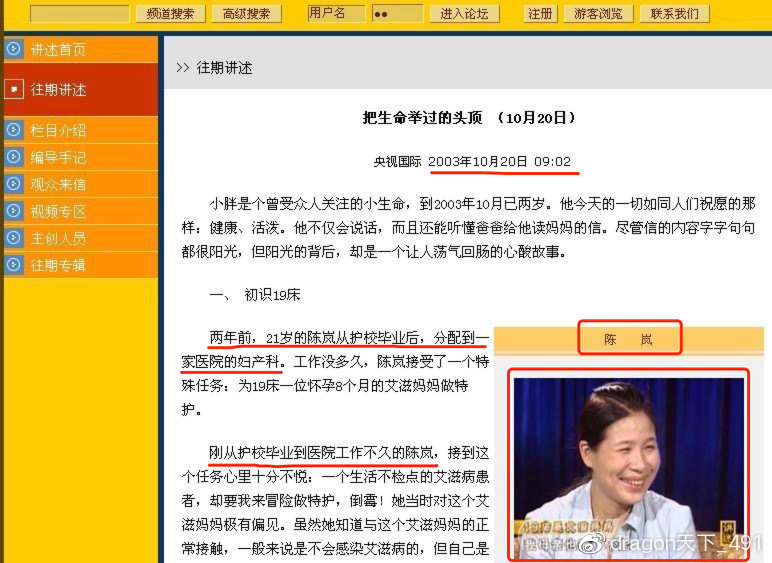The width and height of the screenshot is (772, 563).
Task: Focus the password field with dots
Action: [397, 13]
